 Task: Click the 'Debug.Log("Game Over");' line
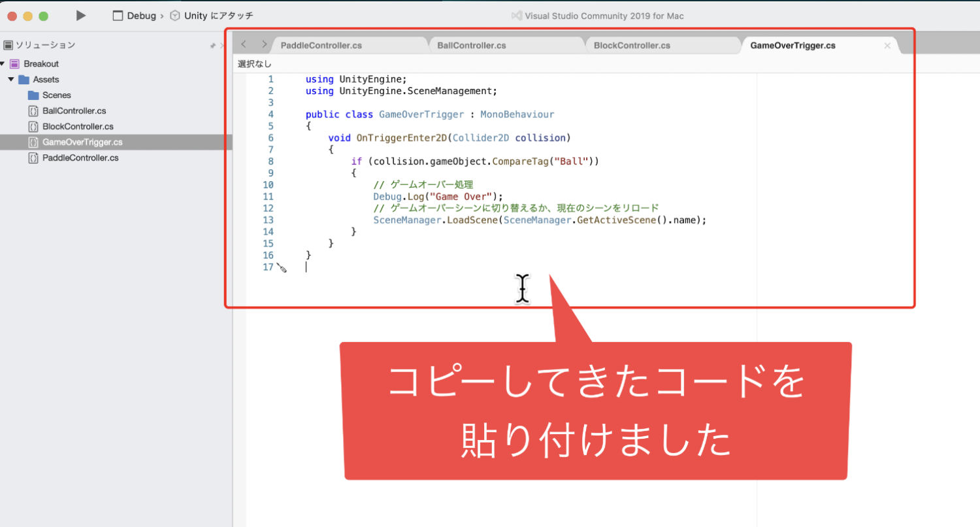coord(438,197)
